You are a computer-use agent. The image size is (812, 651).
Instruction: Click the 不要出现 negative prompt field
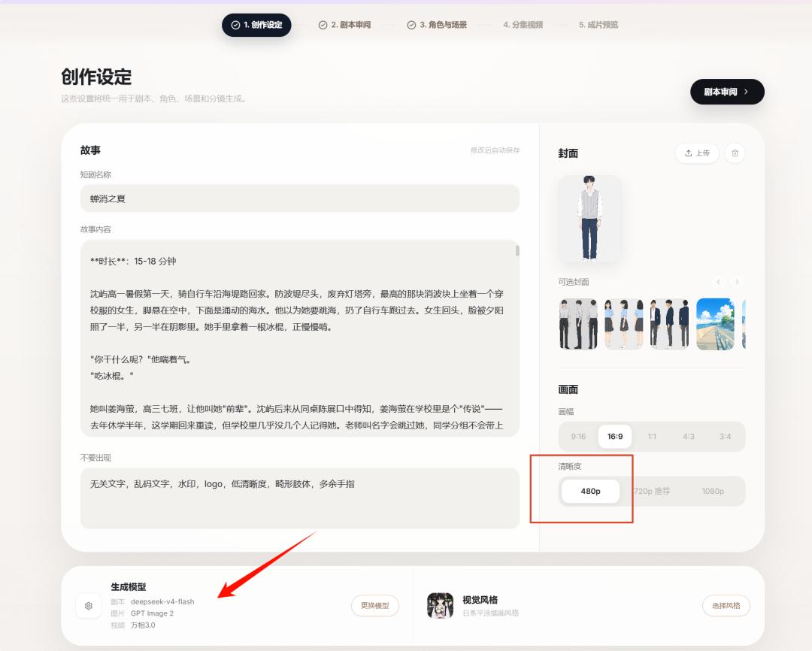pyautogui.click(x=300, y=498)
